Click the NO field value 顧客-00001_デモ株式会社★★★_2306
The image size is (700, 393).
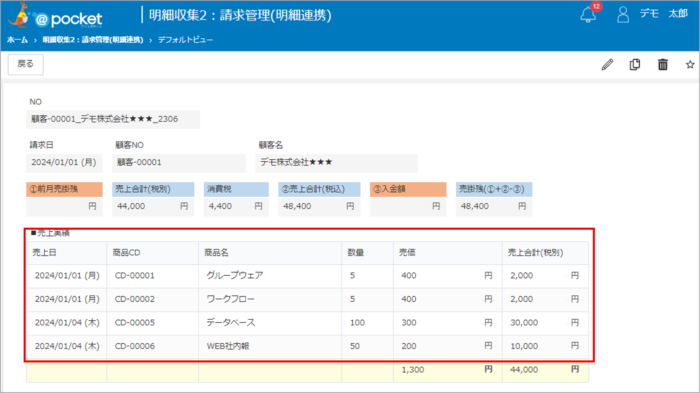click(x=113, y=119)
